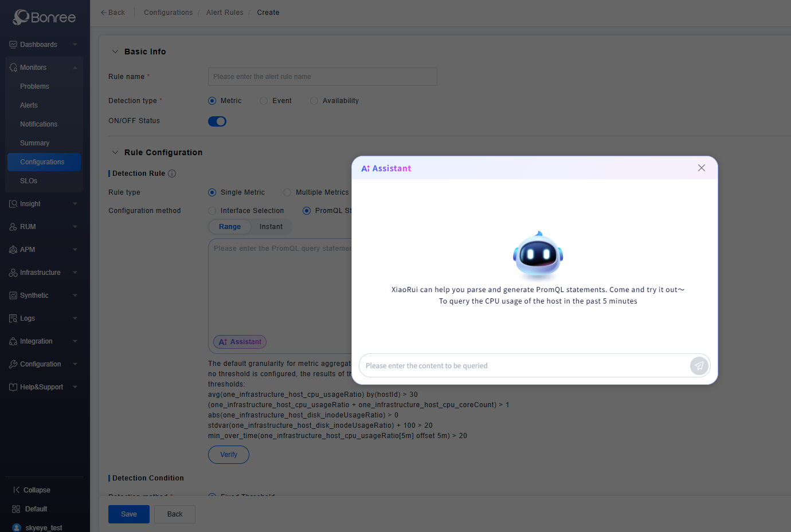Click the Detection Rule info icon

(172, 174)
